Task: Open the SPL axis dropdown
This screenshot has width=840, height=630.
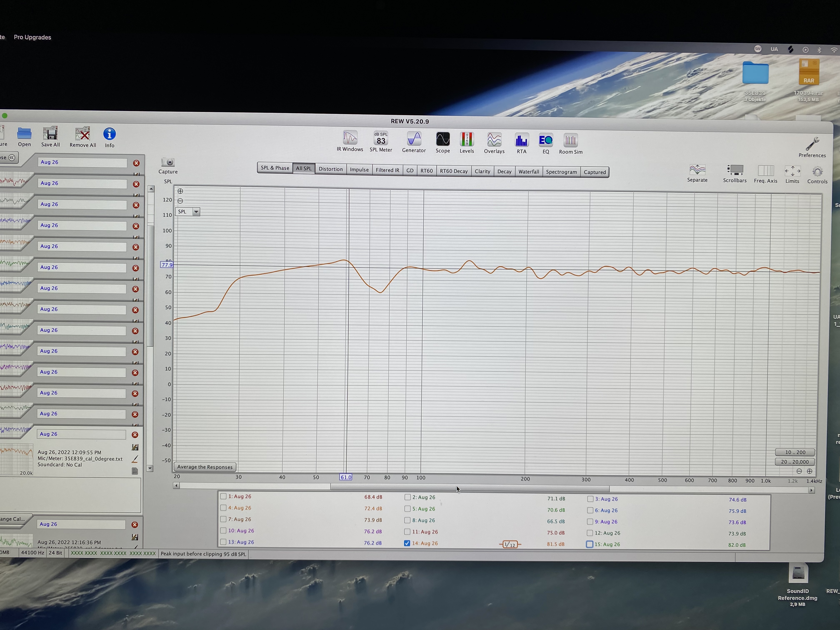Action: [x=196, y=212]
